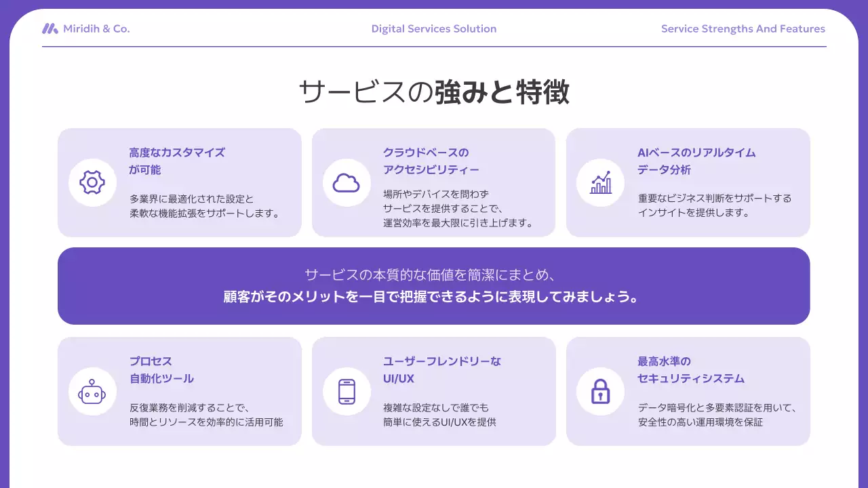Open the Digital Services Solution header item
Image resolution: width=868 pixels, height=488 pixels.
[x=433, y=28]
